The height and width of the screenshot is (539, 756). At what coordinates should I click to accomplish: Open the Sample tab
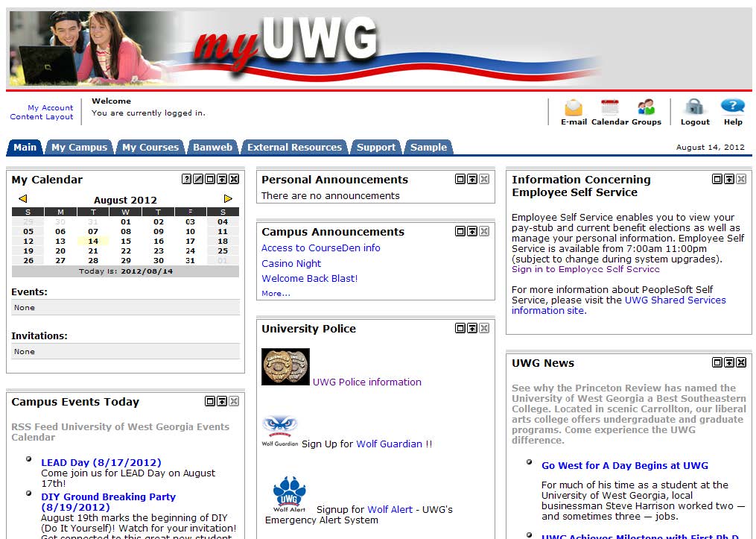click(428, 147)
